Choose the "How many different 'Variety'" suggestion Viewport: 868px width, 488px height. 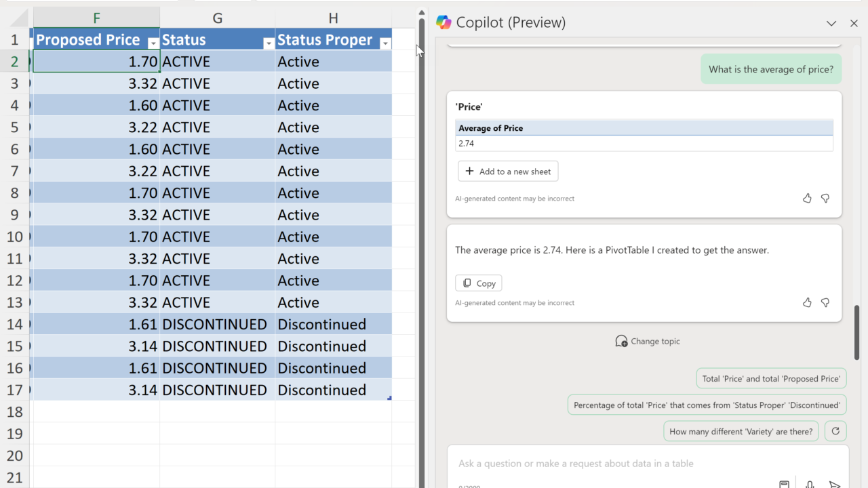[x=741, y=431]
